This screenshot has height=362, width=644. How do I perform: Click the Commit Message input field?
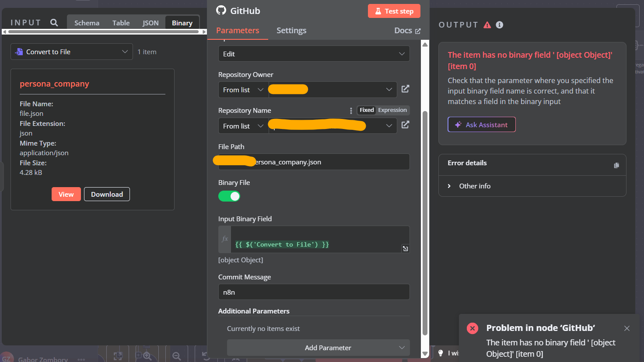pos(314,292)
